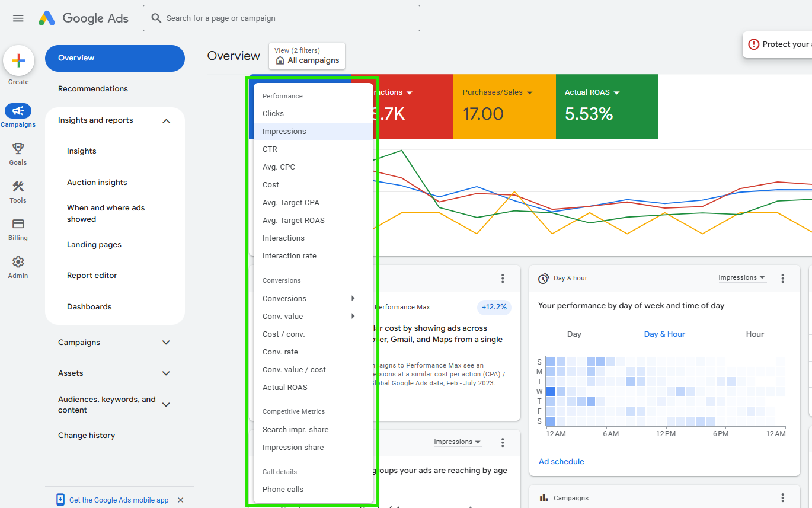Open the Admin gear section
The height and width of the screenshot is (508, 812).
point(18,262)
